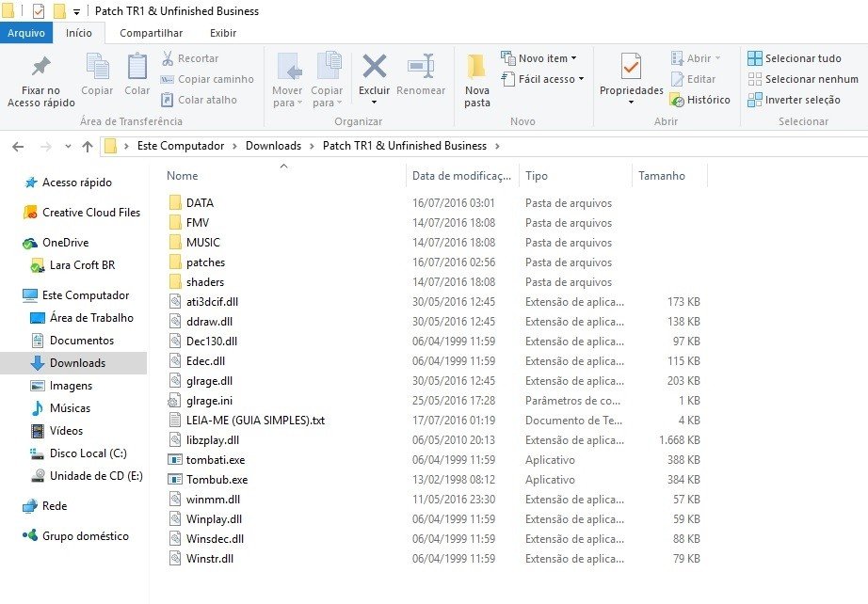This screenshot has height=604, width=868.
Task: Expand the Novo item dropdown
Action: click(x=539, y=58)
